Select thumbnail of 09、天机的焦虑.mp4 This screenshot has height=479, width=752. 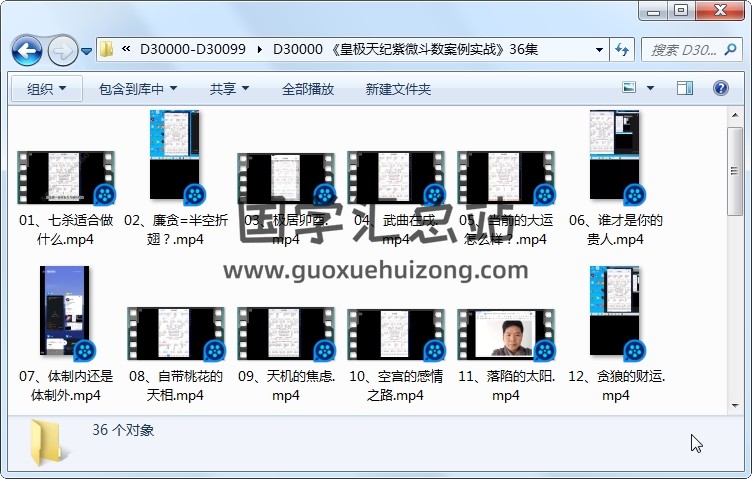pyautogui.click(x=286, y=334)
